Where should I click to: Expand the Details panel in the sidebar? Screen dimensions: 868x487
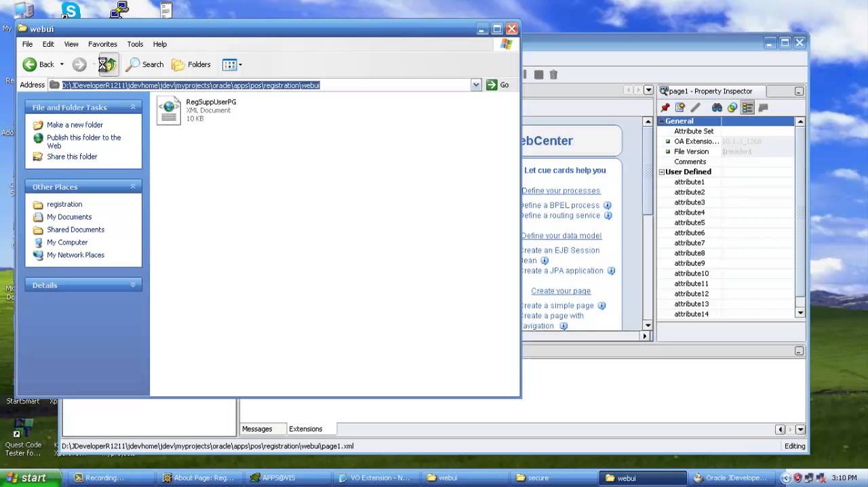pyautogui.click(x=133, y=285)
